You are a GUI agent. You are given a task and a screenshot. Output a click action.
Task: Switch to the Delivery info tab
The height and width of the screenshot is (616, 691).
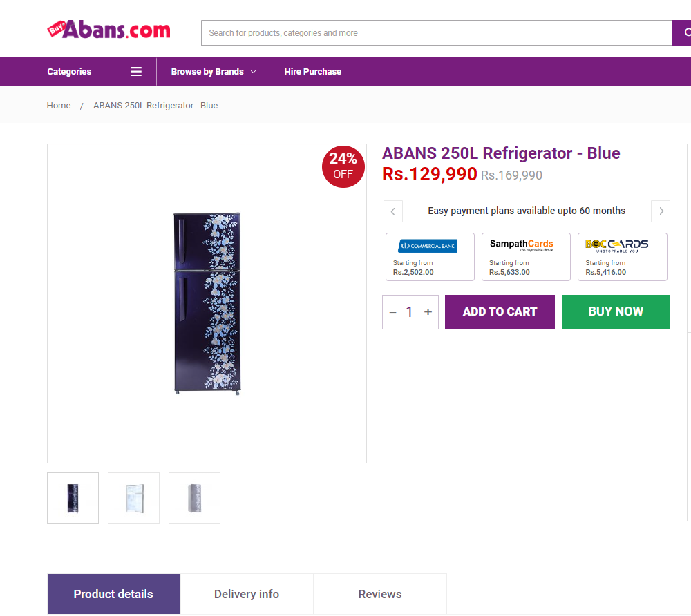pyautogui.click(x=247, y=594)
